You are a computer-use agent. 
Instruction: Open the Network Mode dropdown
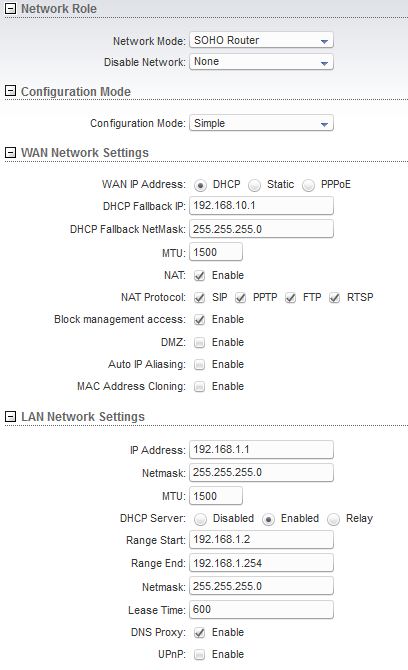pyautogui.click(x=261, y=41)
